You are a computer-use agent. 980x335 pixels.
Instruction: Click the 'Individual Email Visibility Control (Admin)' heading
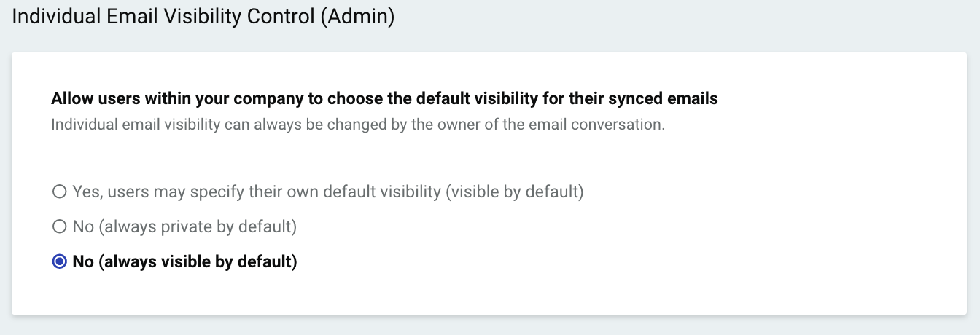coord(203,17)
